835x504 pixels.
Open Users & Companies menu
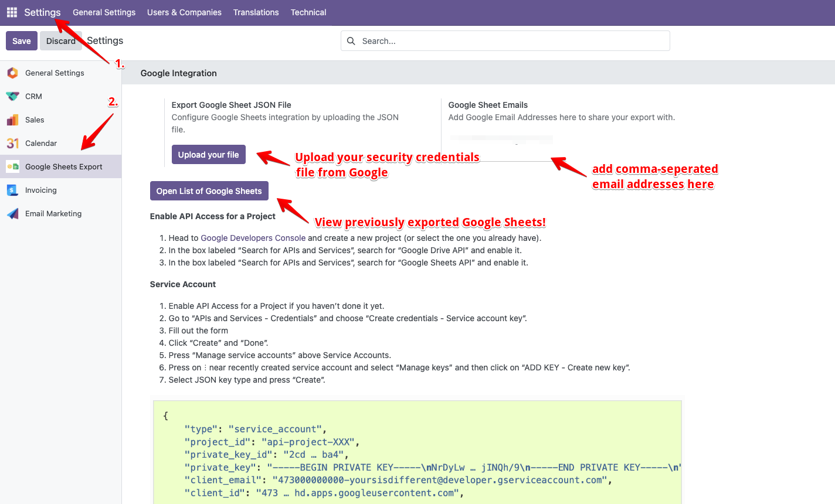[x=184, y=12]
